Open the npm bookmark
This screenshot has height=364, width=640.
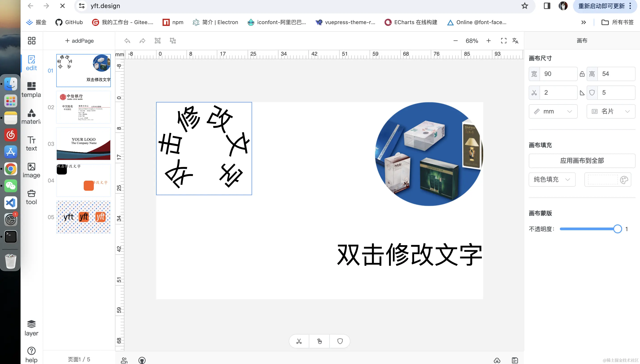[x=173, y=22]
